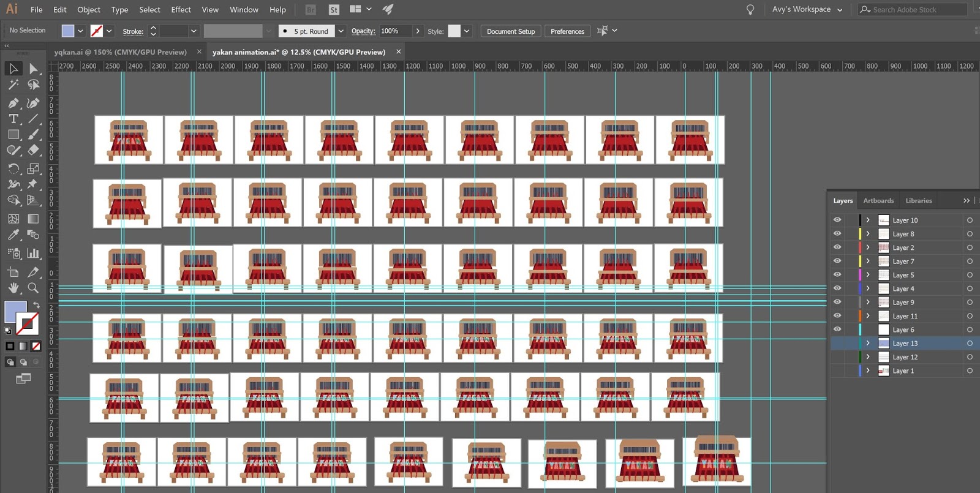The image size is (980, 493).
Task: Expand Layer 10 contents
Action: tap(868, 220)
